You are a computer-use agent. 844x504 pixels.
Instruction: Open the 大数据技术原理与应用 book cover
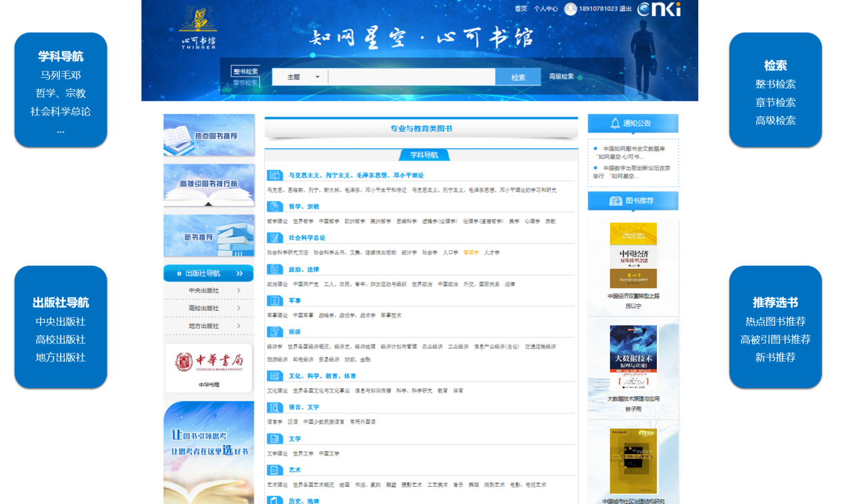click(x=633, y=358)
